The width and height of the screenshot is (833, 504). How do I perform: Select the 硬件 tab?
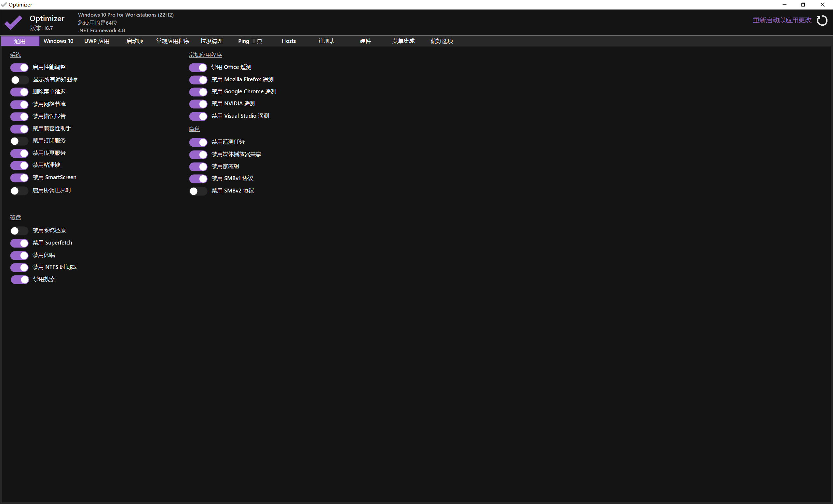(x=365, y=41)
